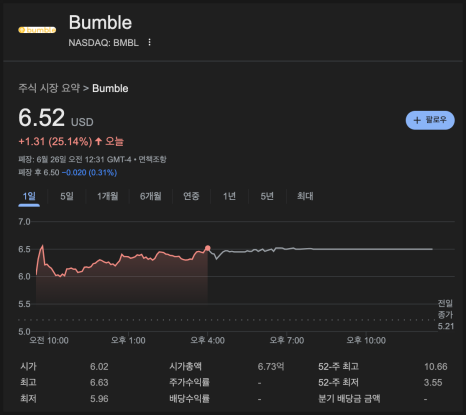This screenshot has height=415, width=466.
Task: Click the 주가수익률 label
Action: point(189,382)
